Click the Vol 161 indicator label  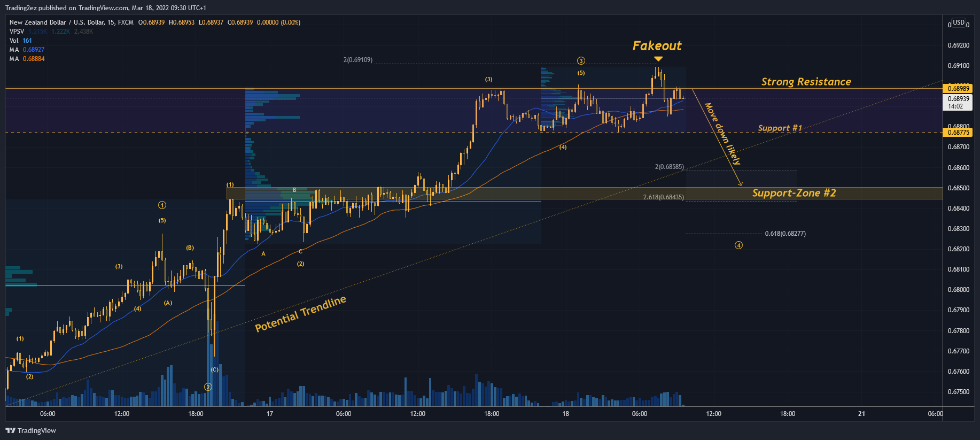[x=20, y=41]
